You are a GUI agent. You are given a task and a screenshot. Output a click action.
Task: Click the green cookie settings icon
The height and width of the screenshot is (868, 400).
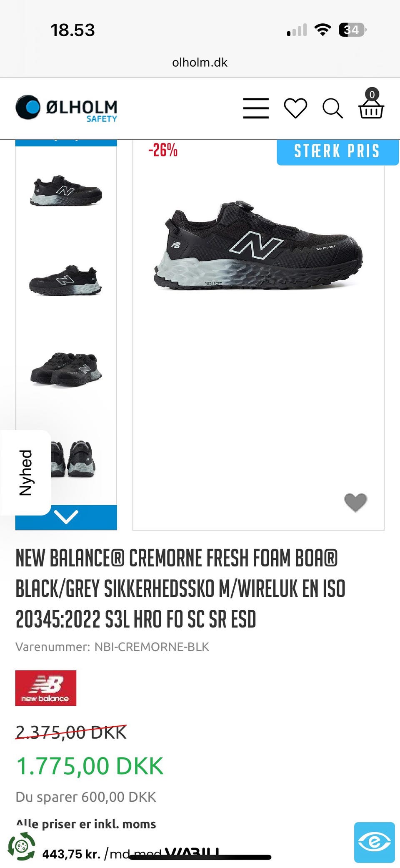coord(21,847)
